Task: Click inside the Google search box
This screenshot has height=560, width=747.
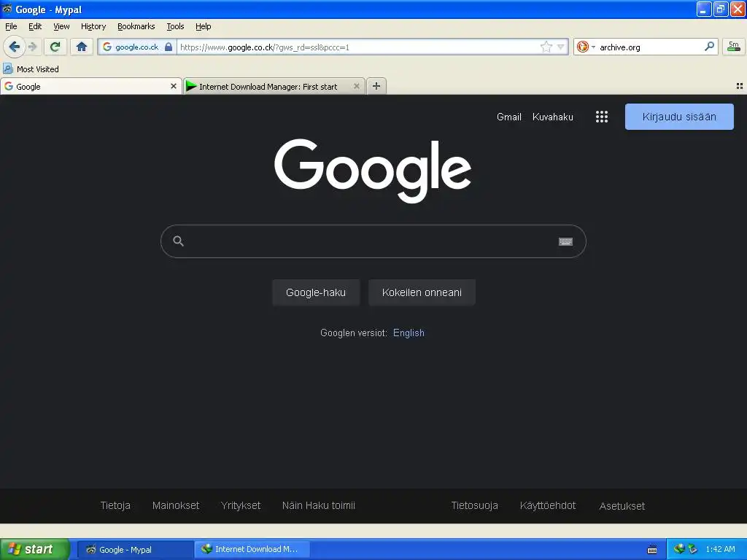Action: (373, 241)
